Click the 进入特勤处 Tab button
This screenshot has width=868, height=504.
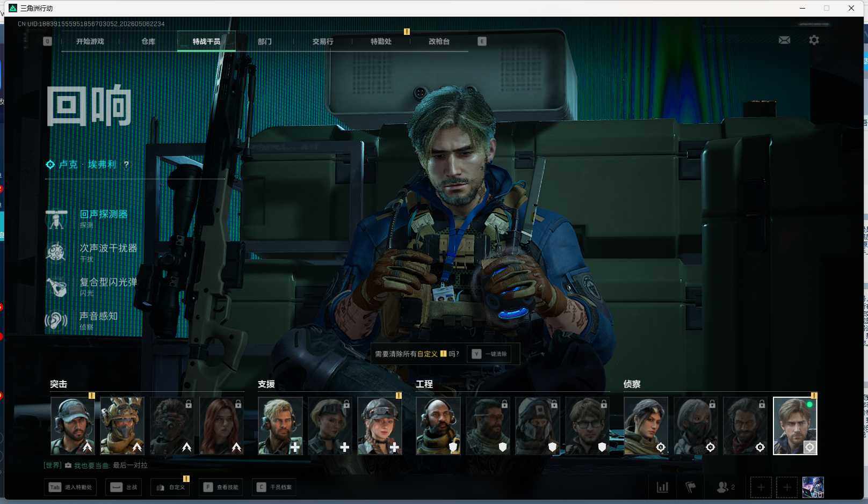point(70,487)
